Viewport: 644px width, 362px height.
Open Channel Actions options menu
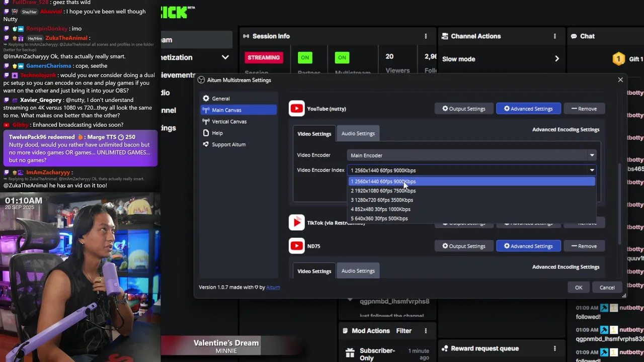pyautogui.click(x=555, y=36)
